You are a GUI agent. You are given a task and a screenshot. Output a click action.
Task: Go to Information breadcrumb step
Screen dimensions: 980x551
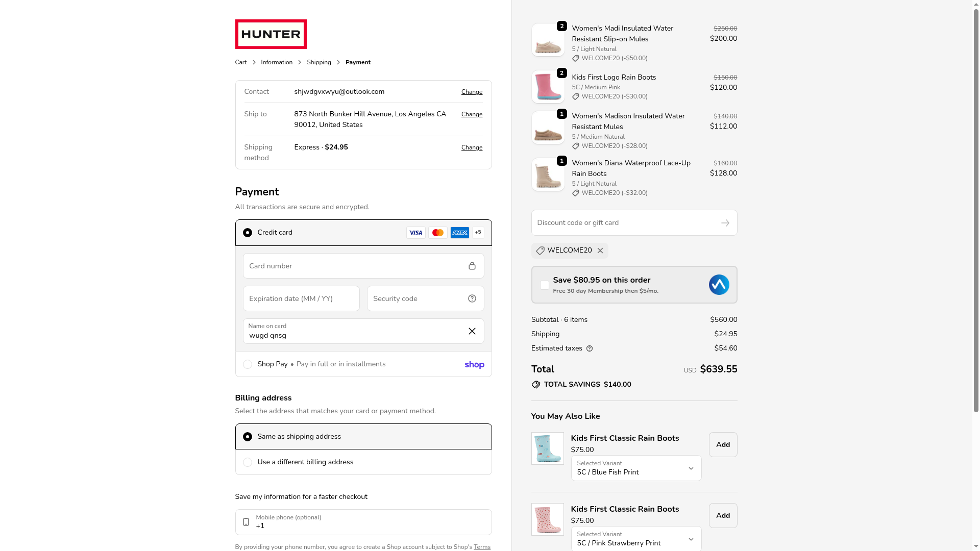coord(277,62)
